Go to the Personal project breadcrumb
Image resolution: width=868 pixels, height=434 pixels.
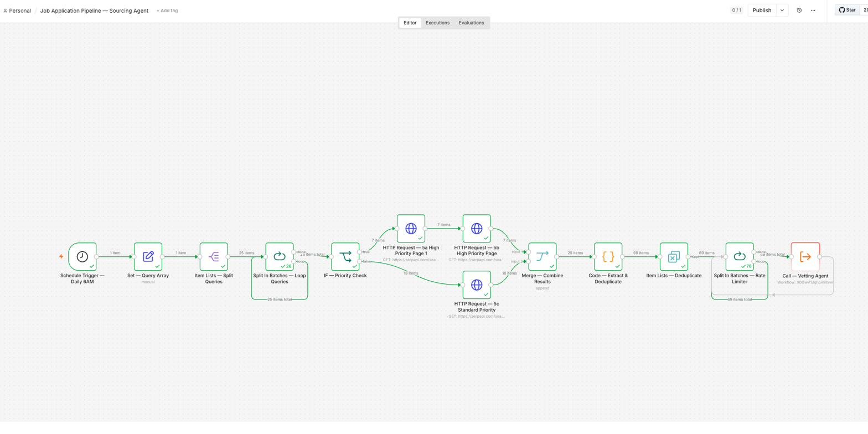[17, 11]
